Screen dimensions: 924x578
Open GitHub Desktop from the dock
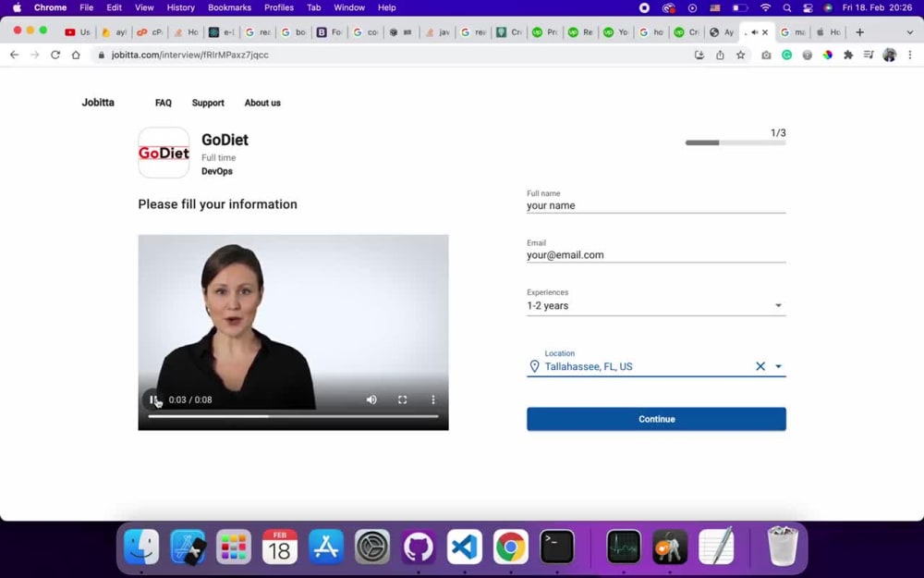coord(418,547)
